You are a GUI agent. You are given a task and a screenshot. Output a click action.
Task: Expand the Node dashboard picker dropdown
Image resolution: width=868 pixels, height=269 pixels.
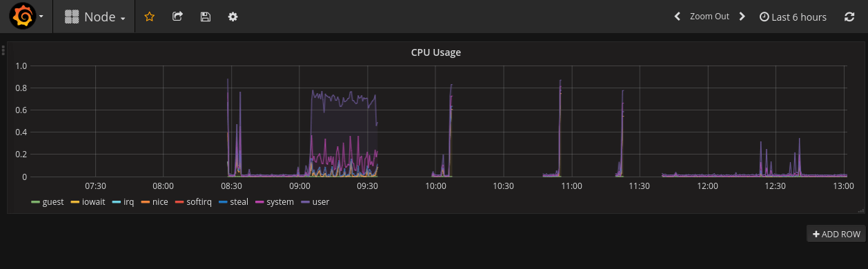coord(95,17)
